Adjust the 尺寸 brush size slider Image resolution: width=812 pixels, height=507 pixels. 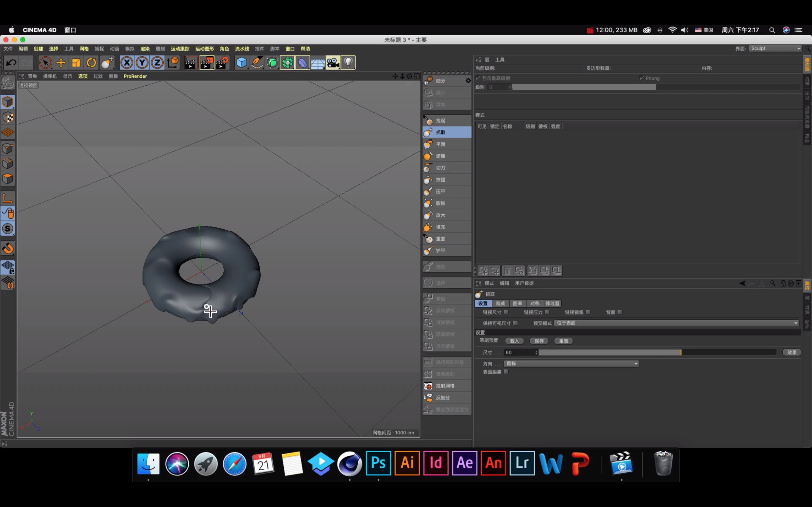(x=657, y=352)
